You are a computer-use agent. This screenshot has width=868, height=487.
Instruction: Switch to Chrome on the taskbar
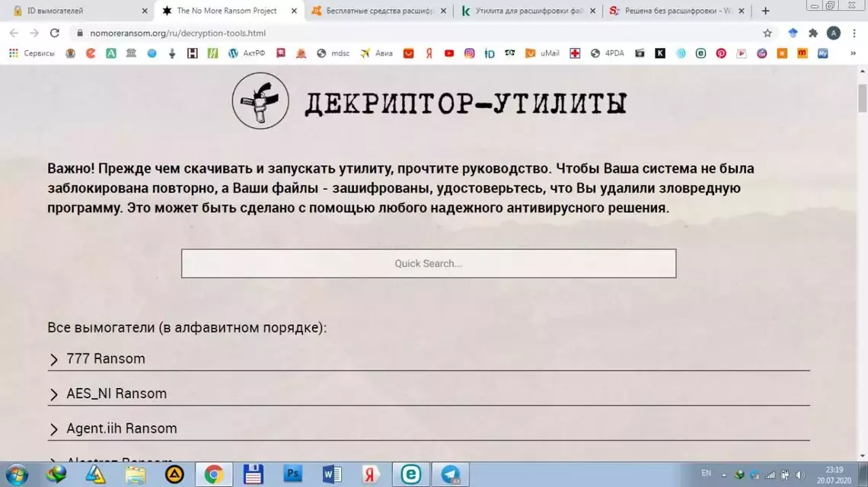coord(214,474)
